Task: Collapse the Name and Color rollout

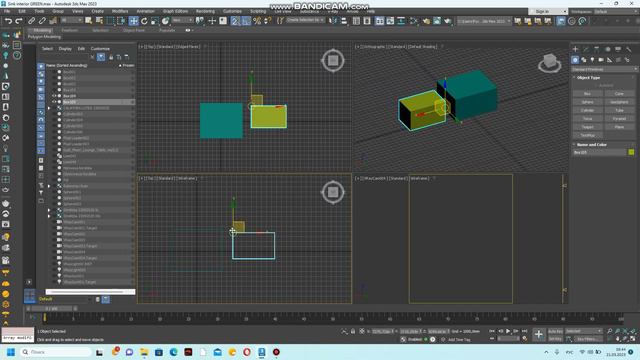Action: 591,144
